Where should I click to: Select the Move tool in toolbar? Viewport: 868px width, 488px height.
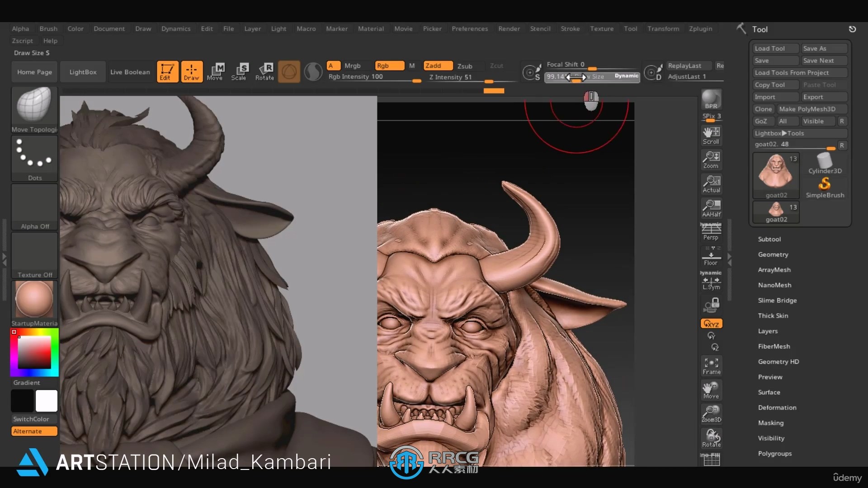pyautogui.click(x=215, y=71)
